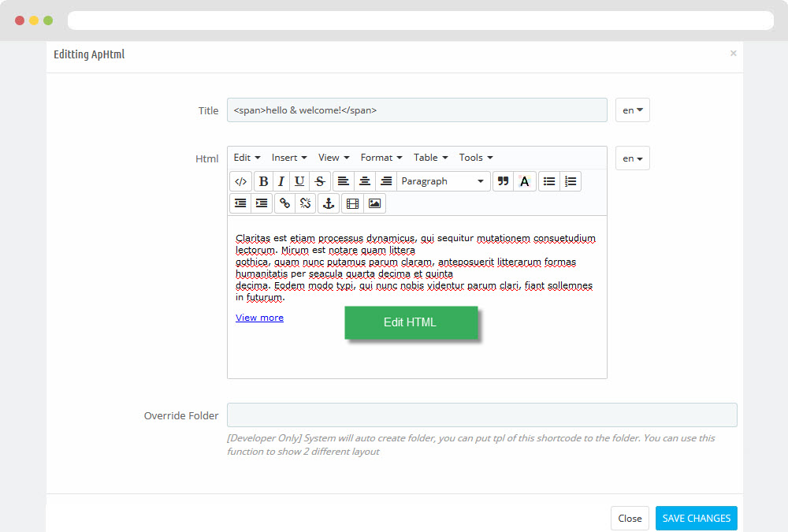The image size is (788, 532).
Task: Click the green window maximize dot
Action: click(48, 20)
